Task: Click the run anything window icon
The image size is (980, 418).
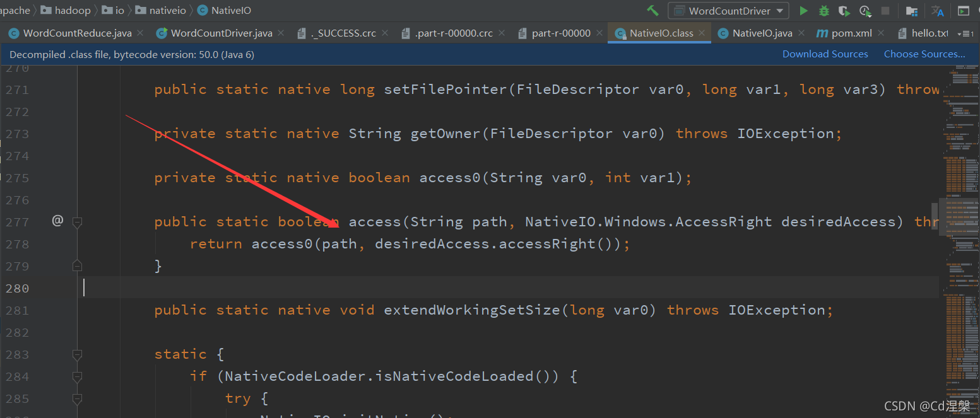Action: point(963,11)
